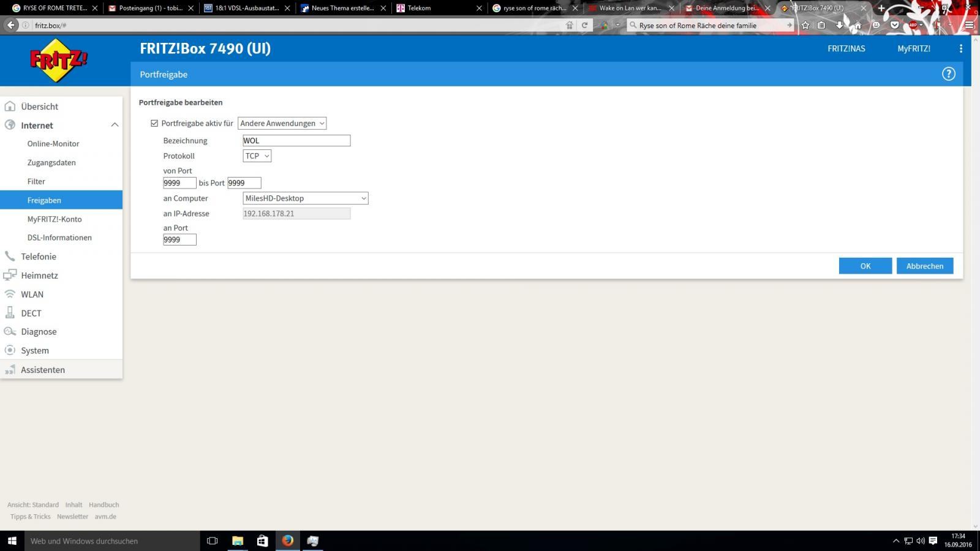Viewport: 980px width, 551px height.
Task: Click the DECT handset icon
Action: click(x=10, y=313)
